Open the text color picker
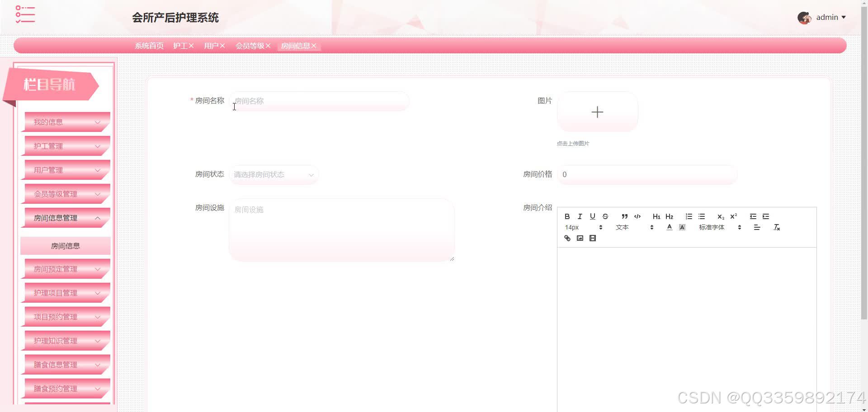Screen dimensions: 868x412 point(670,227)
